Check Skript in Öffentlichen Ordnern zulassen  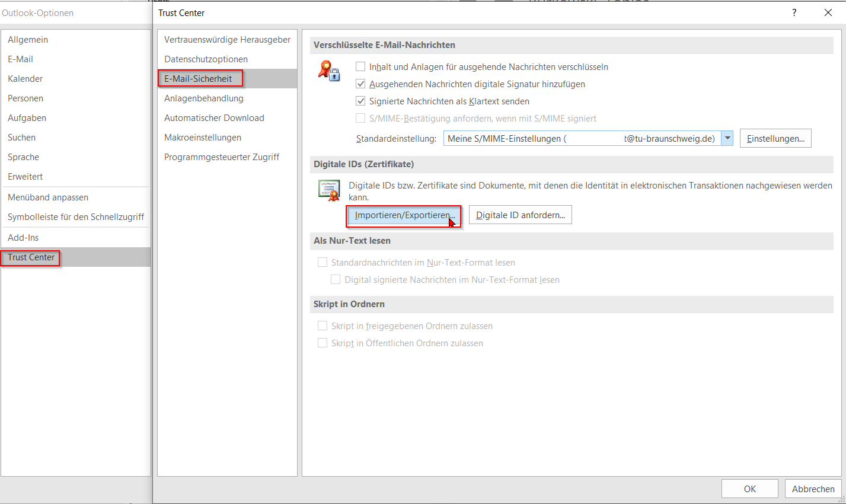323,343
